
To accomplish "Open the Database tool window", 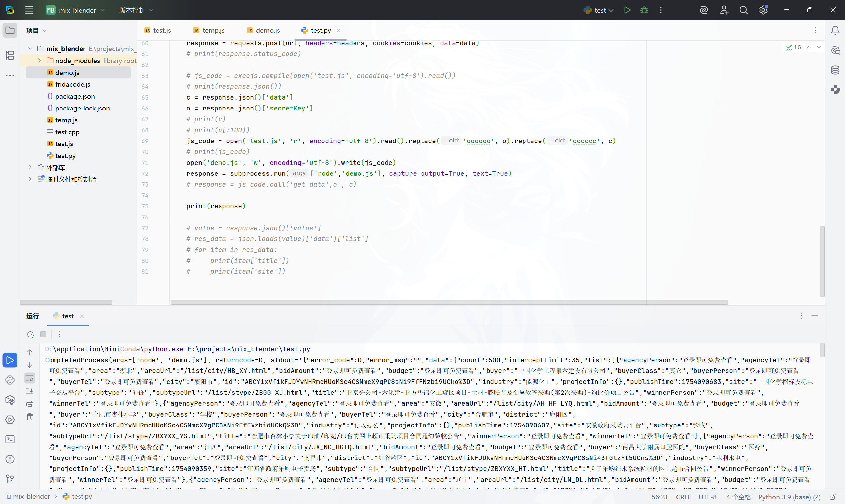I will pos(835,70).
